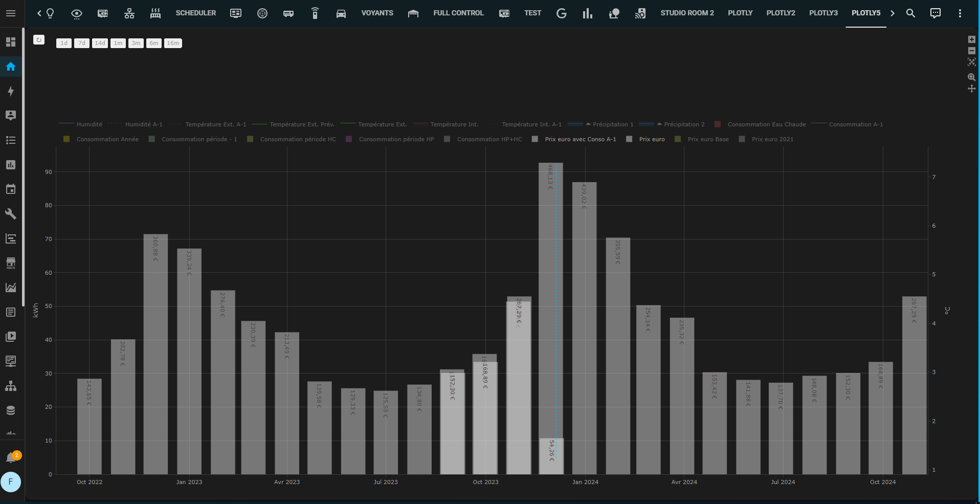Viewport: 980px width, 504px height.
Task: Toggle Consommation A-1 legend trace
Action: (848, 124)
